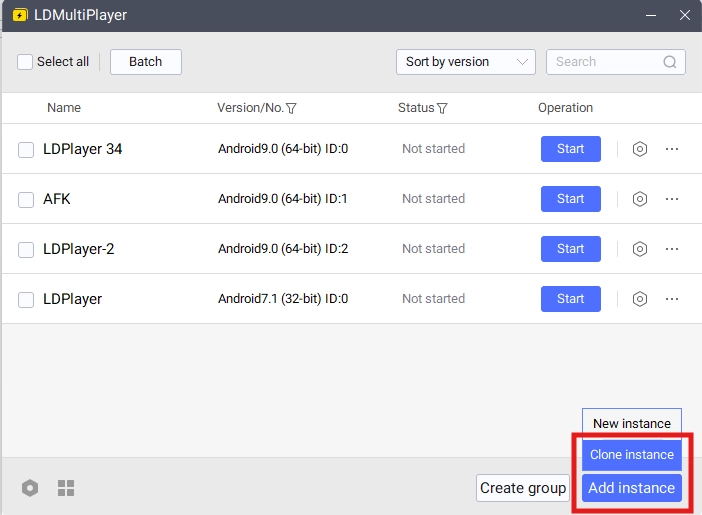Screen dimensions: 702x515
Task: Click the Batch button
Action: 145,62
